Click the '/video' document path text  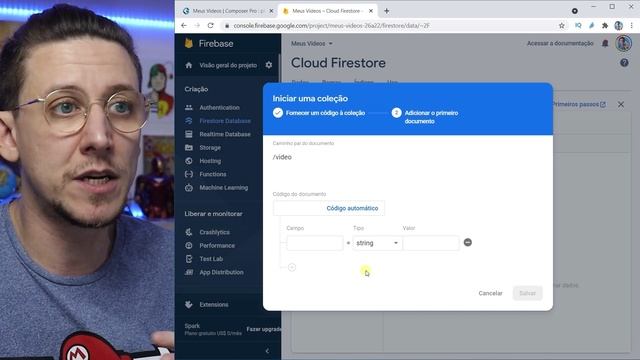coord(282,157)
